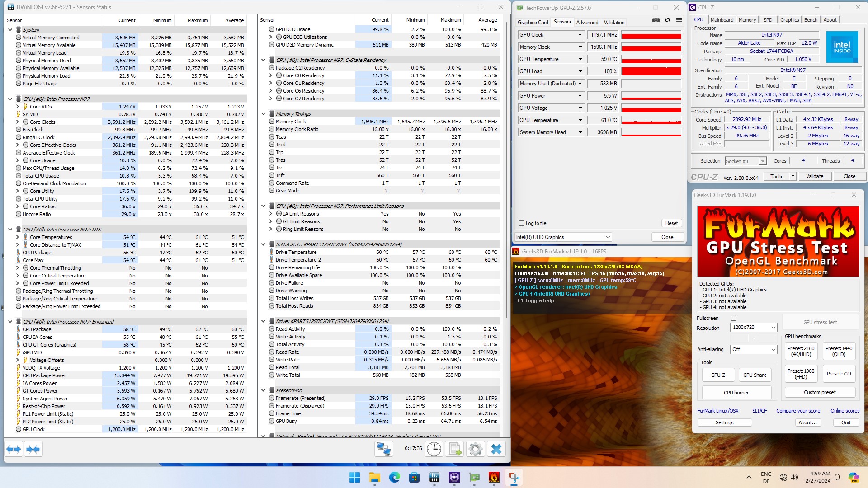The image size is (868, 488).
Task: Open the FurMark Resolution dropdown
Action: pyautogui.click(x=754, y=328)
